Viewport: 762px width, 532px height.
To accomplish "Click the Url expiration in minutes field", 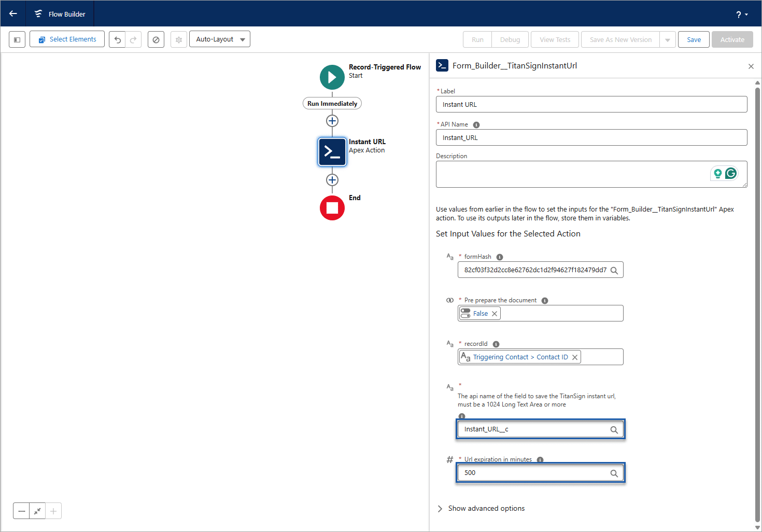I will pos(534,473).
